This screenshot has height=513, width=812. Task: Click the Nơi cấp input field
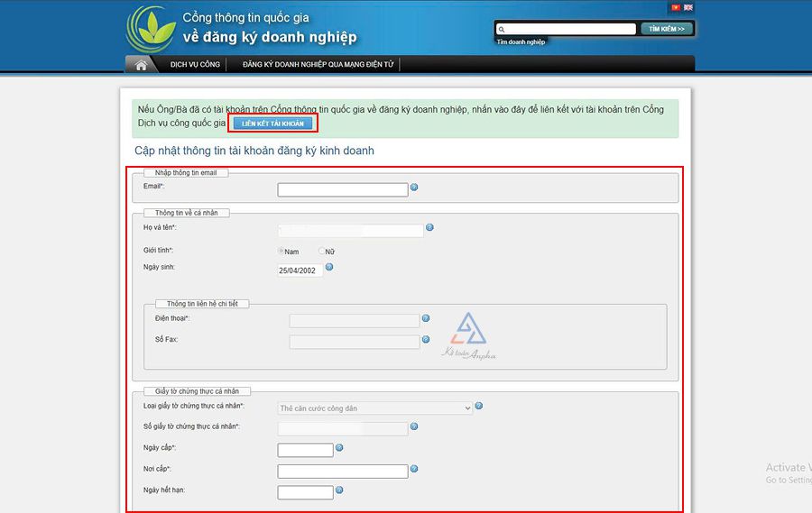click(343, 471)
